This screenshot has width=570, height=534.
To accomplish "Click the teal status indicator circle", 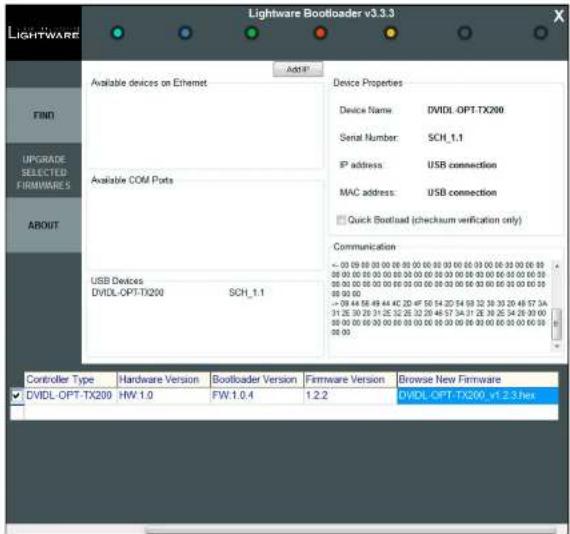I will coord(117,33).
